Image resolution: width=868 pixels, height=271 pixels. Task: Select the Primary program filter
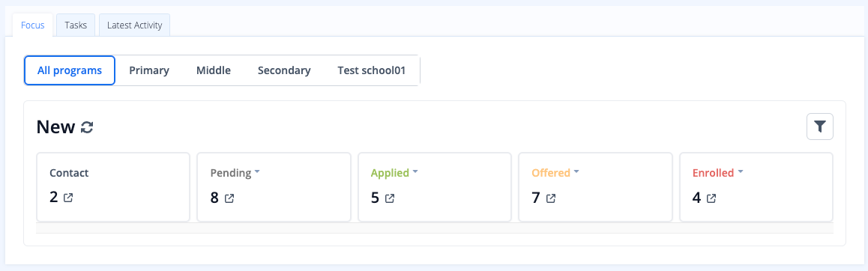pos(149,70)
